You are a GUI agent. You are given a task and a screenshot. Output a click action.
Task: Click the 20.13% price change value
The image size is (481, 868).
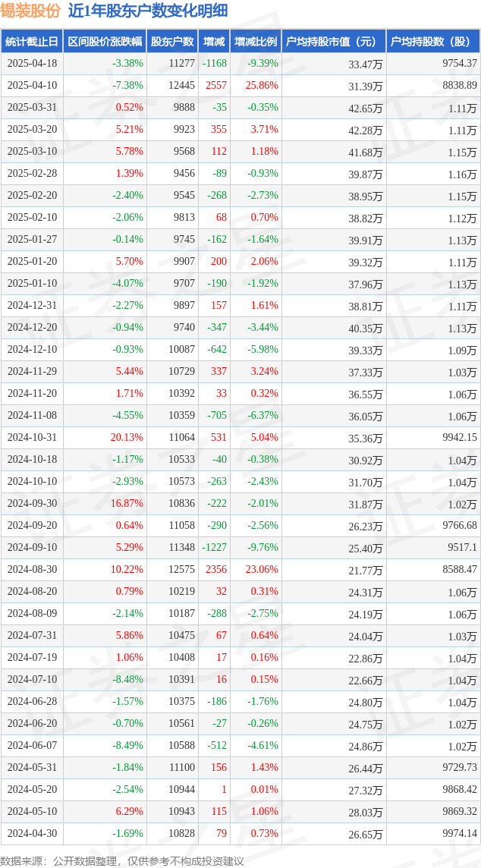tap(127, 437)
